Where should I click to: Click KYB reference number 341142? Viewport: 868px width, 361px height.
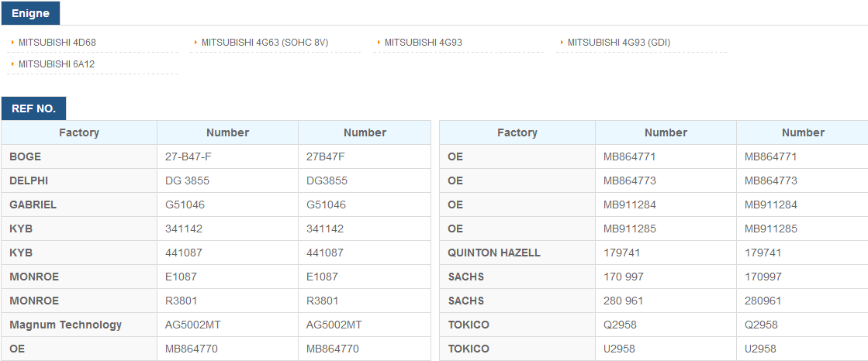[184, 229]
